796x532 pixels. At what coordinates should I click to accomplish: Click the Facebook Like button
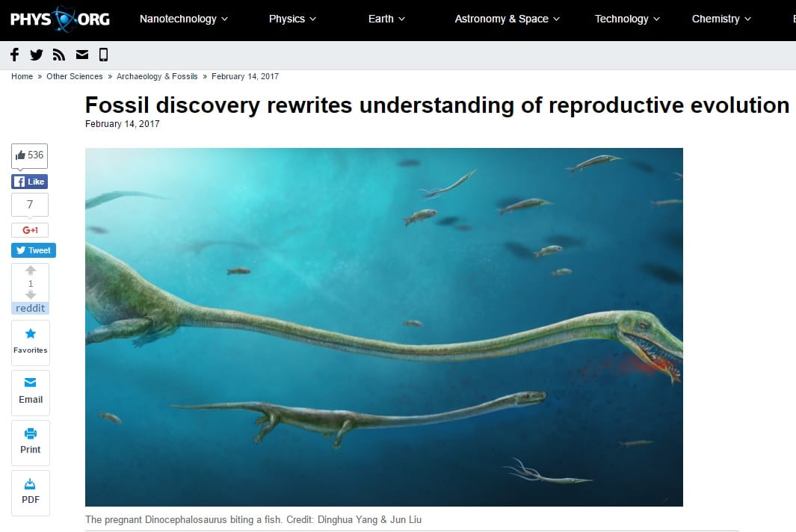[29, 182]
